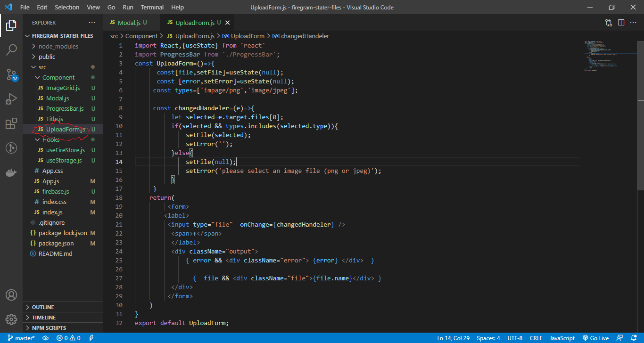Open useStorage.js in explorer
The width and height of the screenshot is (644, 343).
(63, 160)
